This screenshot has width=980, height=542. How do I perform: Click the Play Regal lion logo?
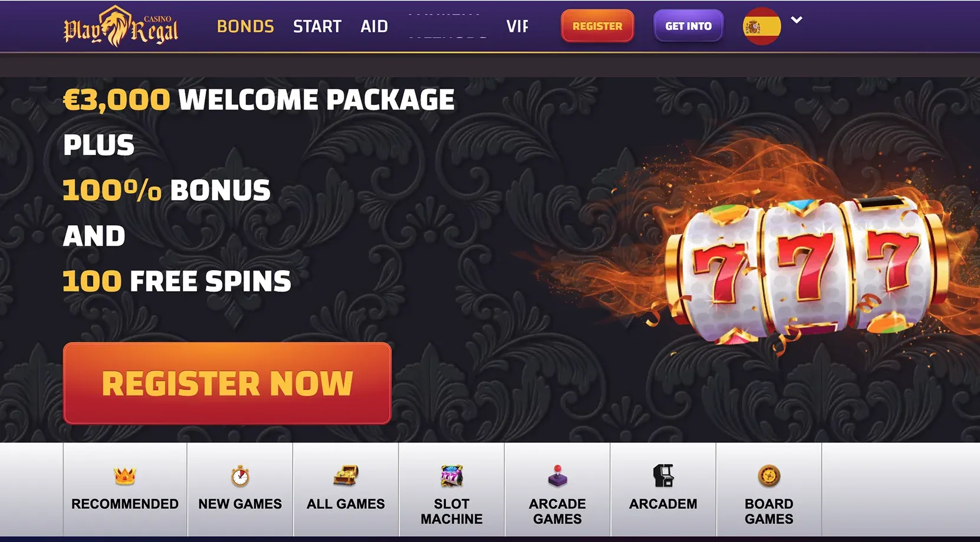(x=121, y=27)
